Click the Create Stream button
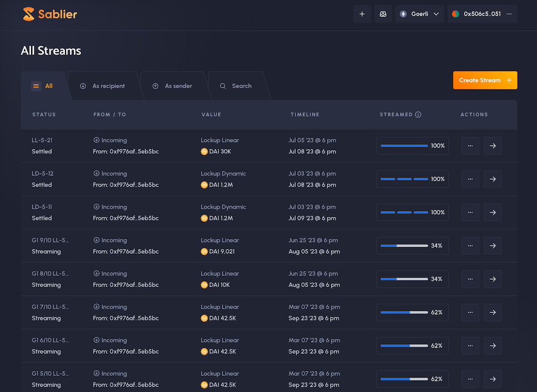 coord(485,80)
